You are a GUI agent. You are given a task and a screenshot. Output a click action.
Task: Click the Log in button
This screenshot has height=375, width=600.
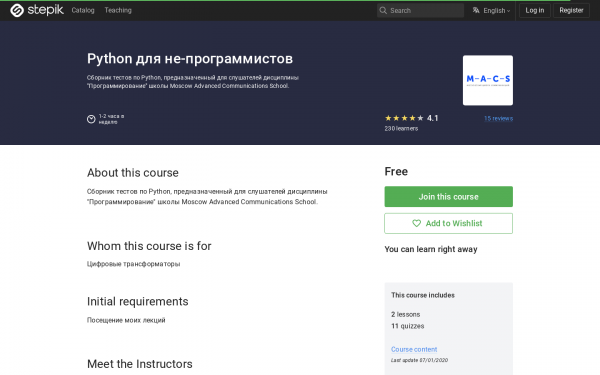click(x=535, y=10)
